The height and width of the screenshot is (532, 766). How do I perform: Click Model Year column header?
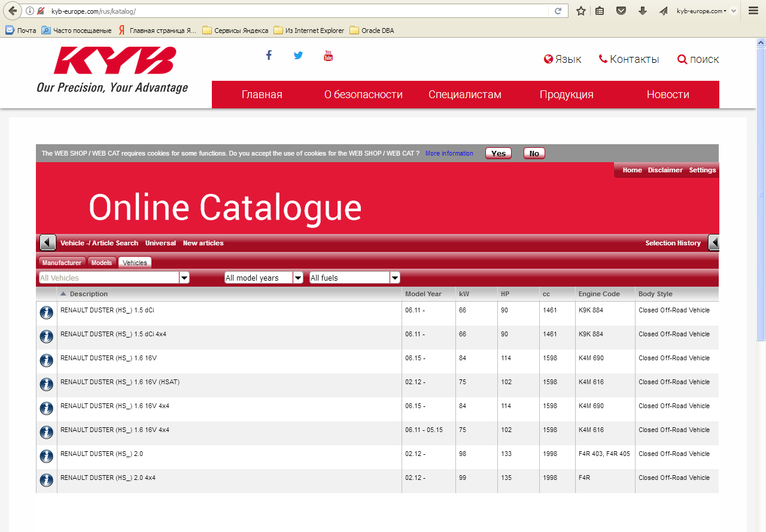[x=423, y=294]
